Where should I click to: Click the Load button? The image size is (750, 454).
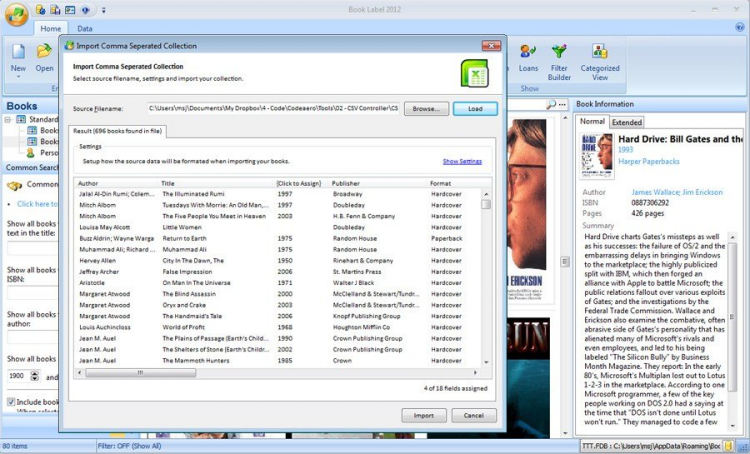(x=475, y=108)
